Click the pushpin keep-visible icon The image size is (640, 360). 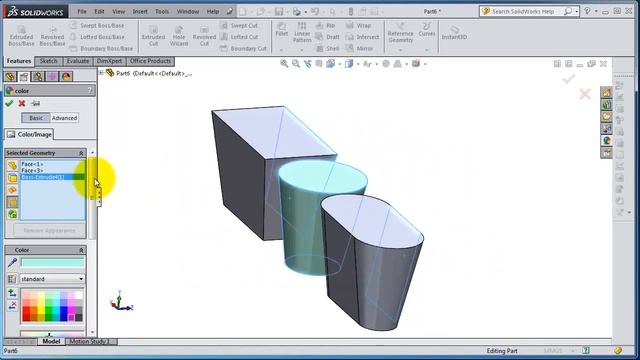[x=36, y=104]
